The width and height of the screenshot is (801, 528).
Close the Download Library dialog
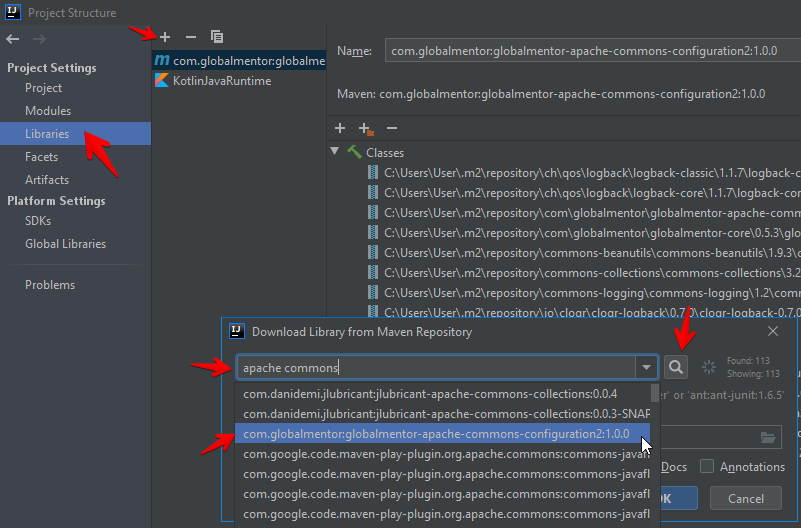pyautogui.click(x=773, y=331)
